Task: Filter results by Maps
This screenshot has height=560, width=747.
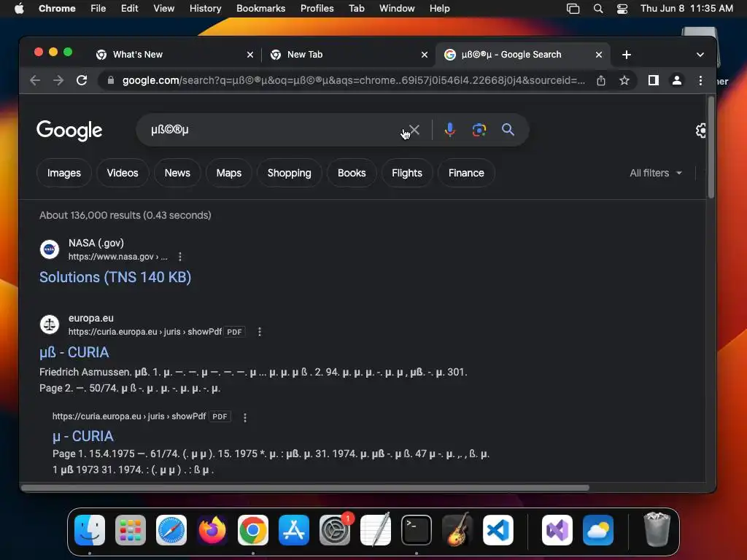Action: 228,173
